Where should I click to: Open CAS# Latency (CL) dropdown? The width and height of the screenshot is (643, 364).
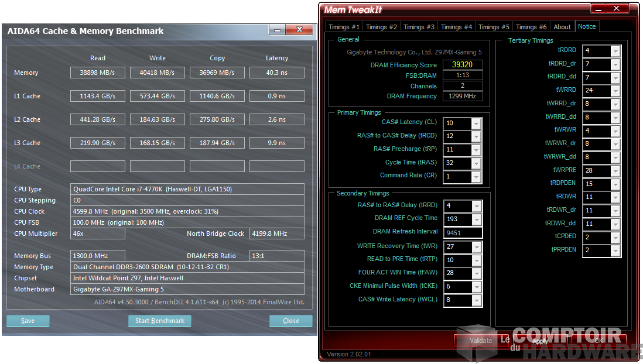pos(476,123)
